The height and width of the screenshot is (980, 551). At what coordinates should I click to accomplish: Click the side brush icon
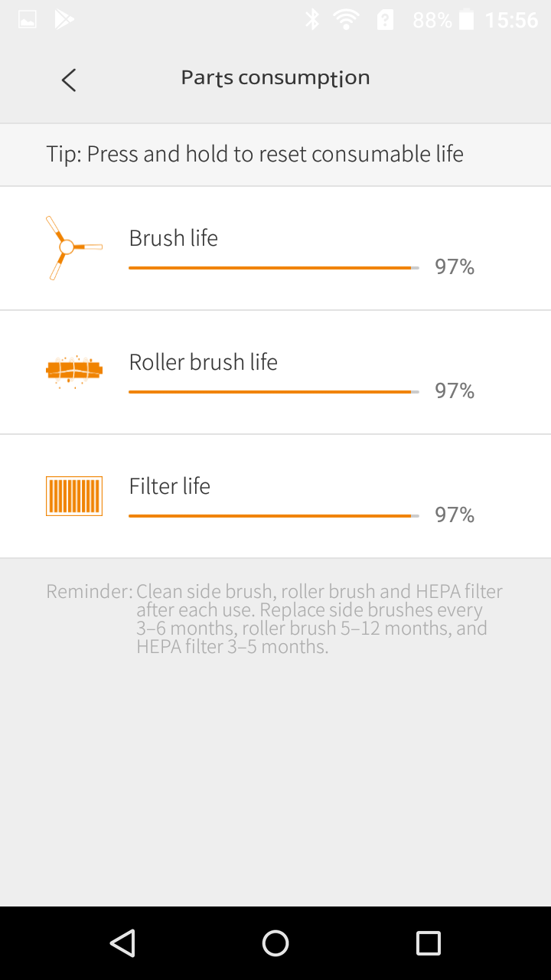click(72, 247)
